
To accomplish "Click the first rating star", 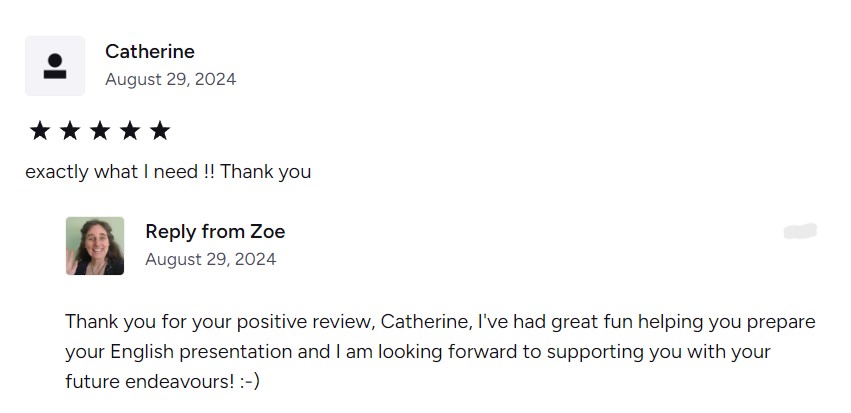I will (40, 131).
